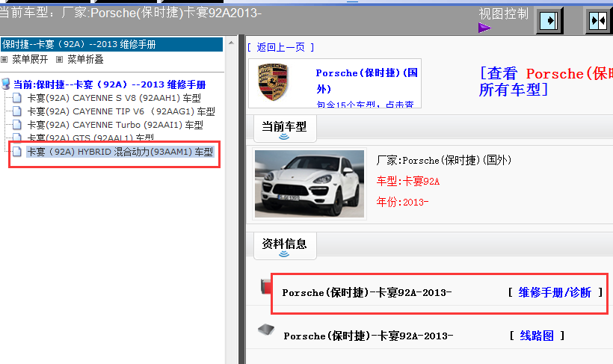Click the purple arrow under 视图控制

pyautogui.click(x=484, y=28)
